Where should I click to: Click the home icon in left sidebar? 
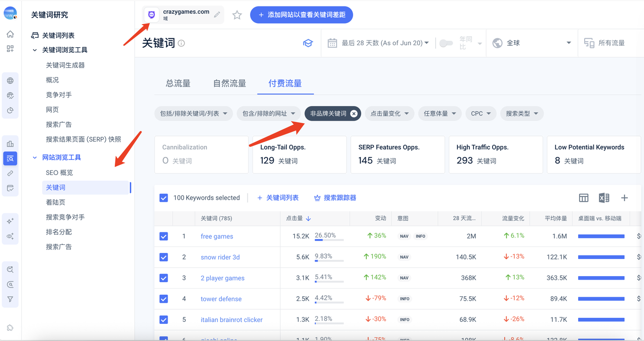coord(10,34)
